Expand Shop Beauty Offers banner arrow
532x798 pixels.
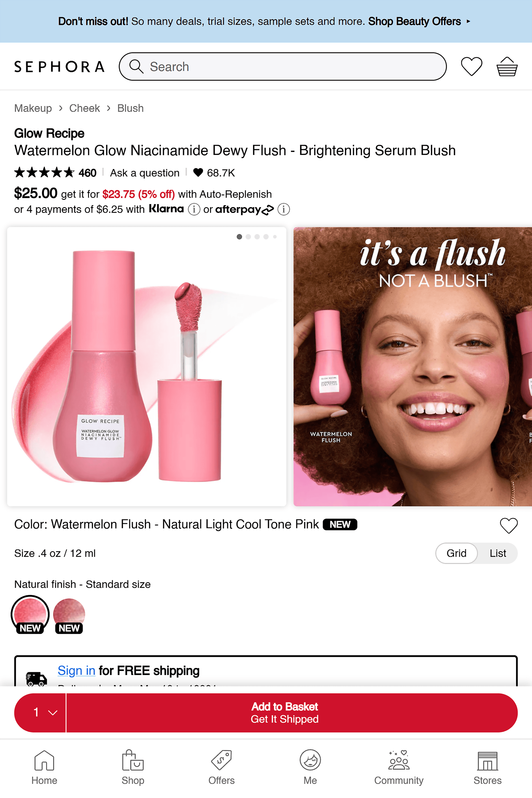(x=468, y=21)
